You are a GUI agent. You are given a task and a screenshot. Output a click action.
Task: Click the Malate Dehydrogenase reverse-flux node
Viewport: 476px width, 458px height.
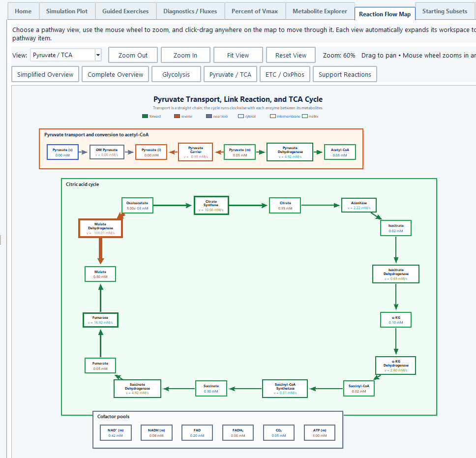(100, 228)
